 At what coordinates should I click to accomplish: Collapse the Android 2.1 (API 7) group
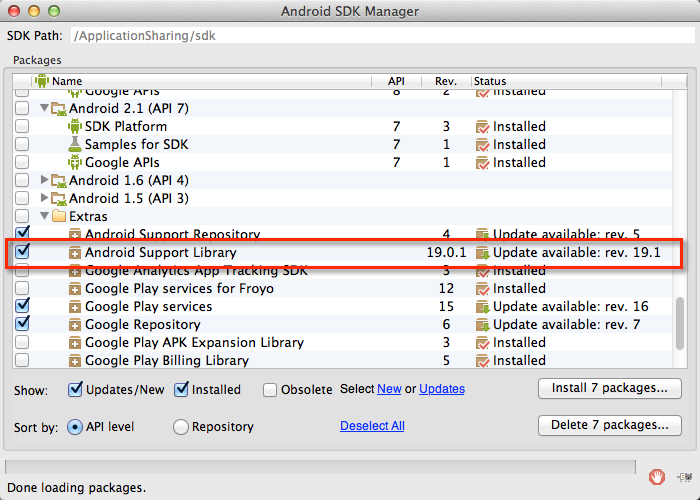pos(44,108)
